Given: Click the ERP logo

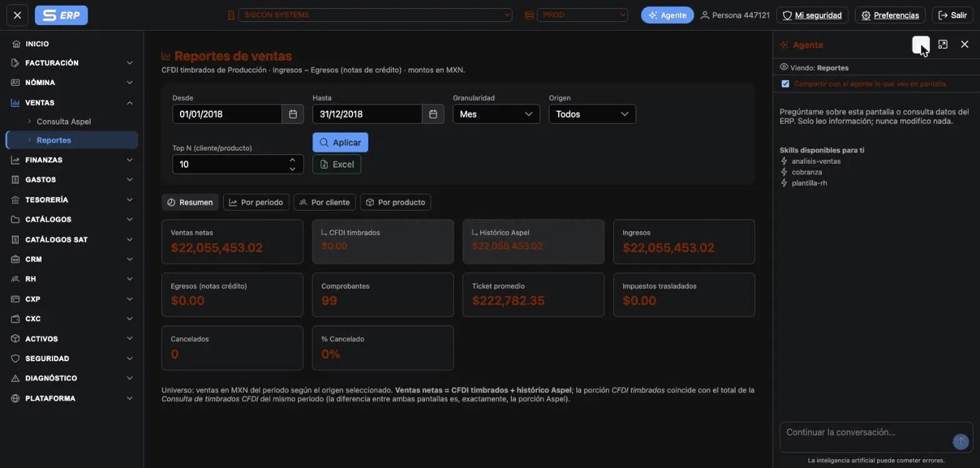Looking at the screenshot, I should 61,15.
